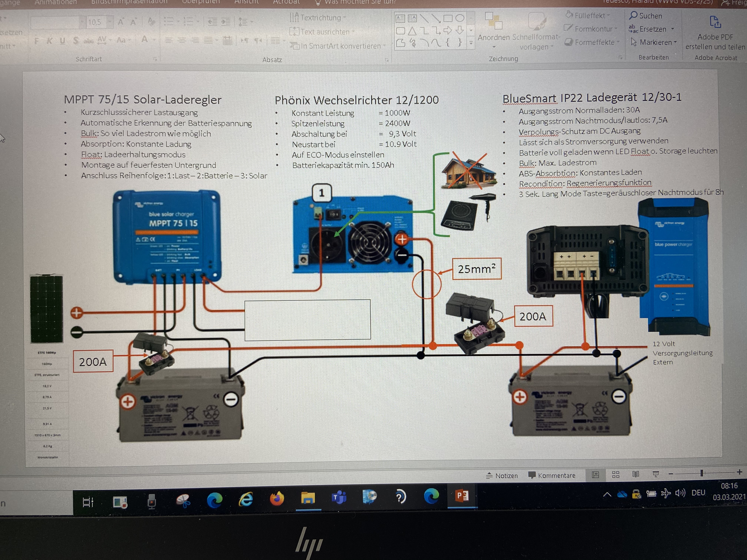Viewport: 747px width, 560px height.
Task: Open Textrichtung dropdown
Action: (x=318, y=17)
